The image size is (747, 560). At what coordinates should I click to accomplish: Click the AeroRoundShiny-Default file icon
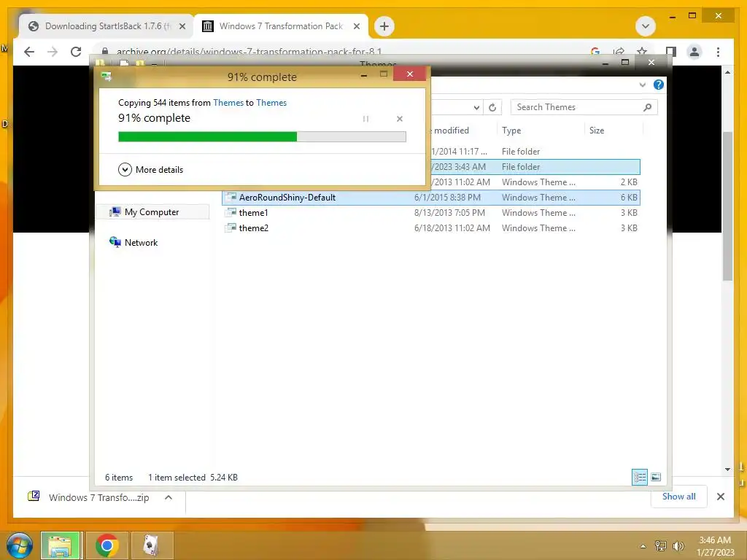(231, 197)
